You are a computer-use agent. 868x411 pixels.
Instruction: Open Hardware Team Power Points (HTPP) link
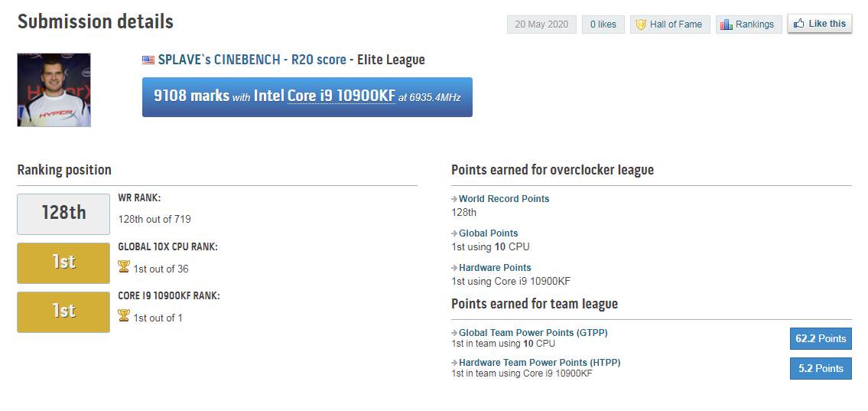point(539,363)
